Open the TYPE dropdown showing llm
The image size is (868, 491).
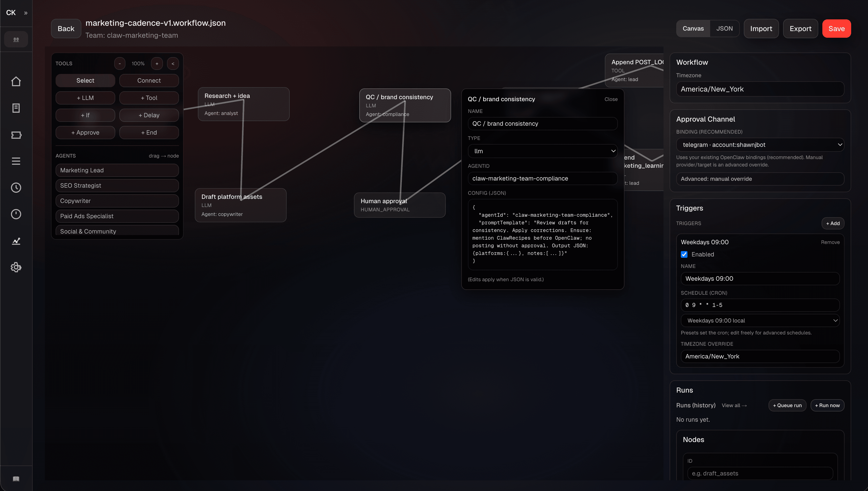point(542,151)
